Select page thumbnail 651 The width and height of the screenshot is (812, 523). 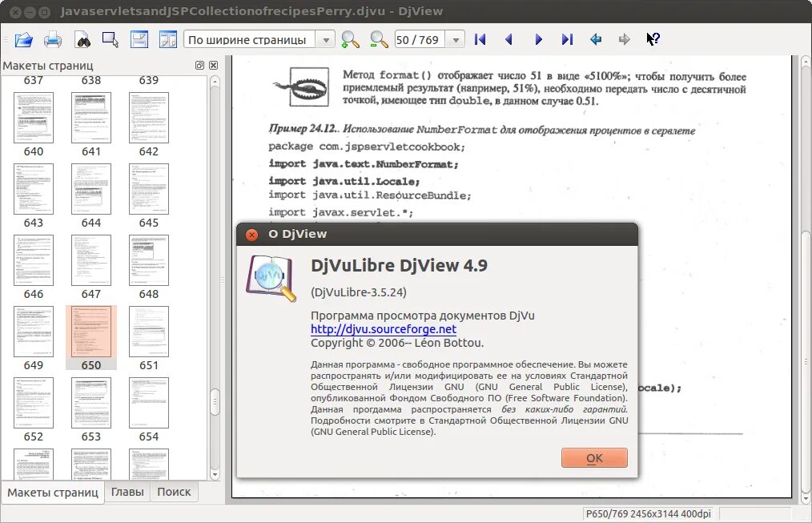pos(149,332)
